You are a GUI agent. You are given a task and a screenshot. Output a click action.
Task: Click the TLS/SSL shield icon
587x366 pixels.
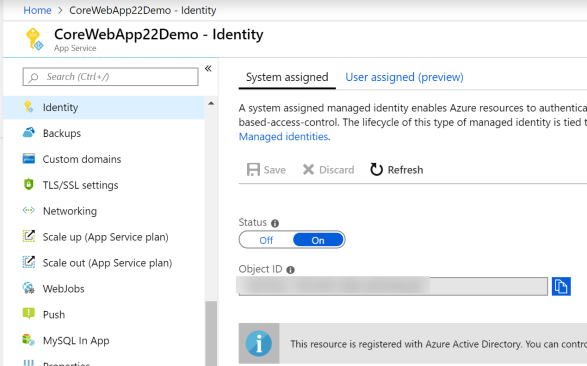coord(28,184)
